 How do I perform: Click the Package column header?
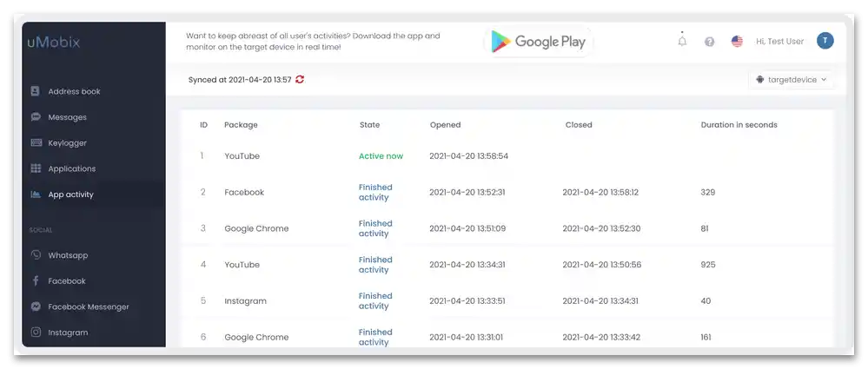pos(241,125)
